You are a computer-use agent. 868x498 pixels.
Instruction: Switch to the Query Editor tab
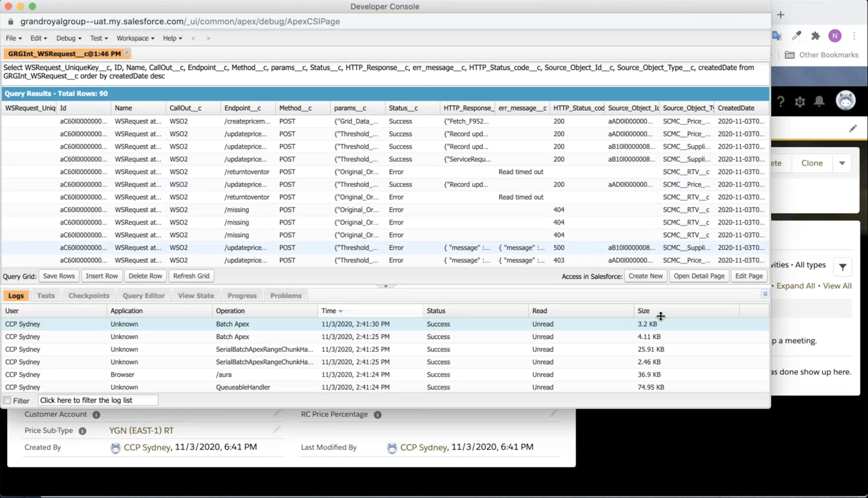143,296
